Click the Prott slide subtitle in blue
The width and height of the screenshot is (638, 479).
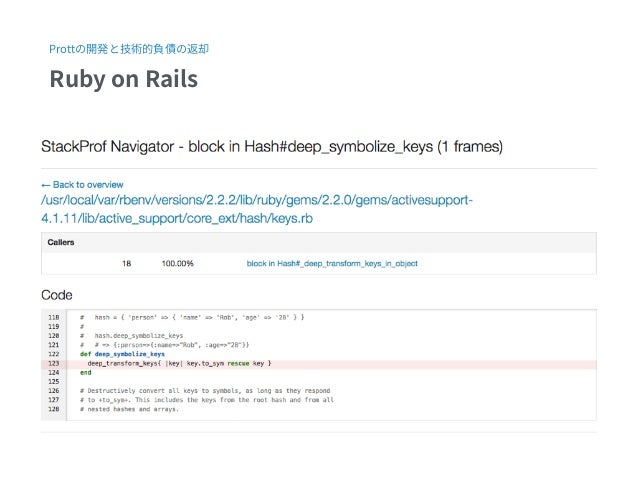(x=129, y=49)
